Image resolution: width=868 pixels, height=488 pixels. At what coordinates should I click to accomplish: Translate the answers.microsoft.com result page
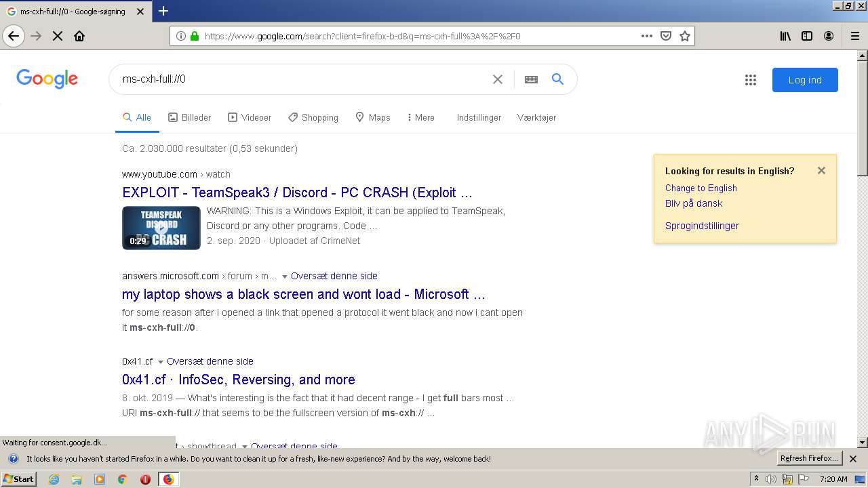pyautogui.click(x=334, y=276)
